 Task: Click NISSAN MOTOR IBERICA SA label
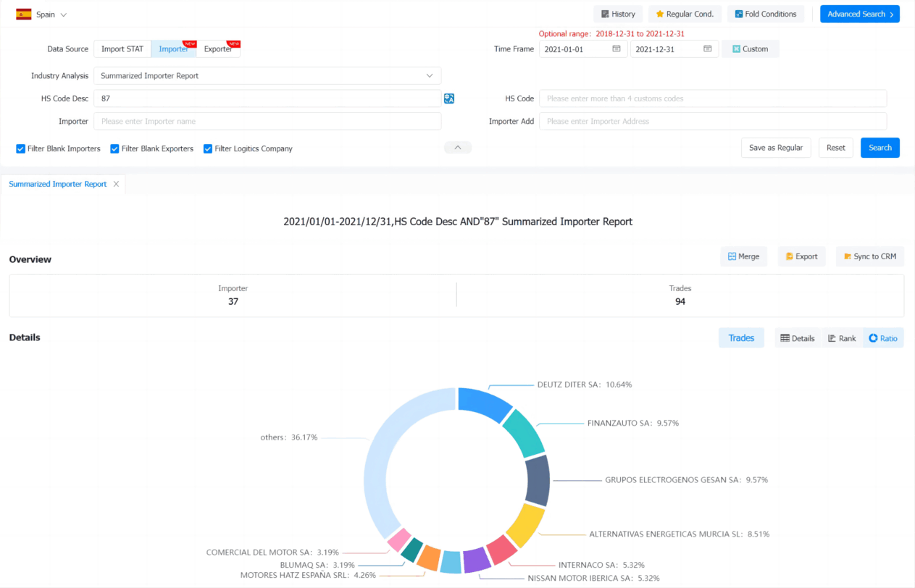(x=593, y=578)
